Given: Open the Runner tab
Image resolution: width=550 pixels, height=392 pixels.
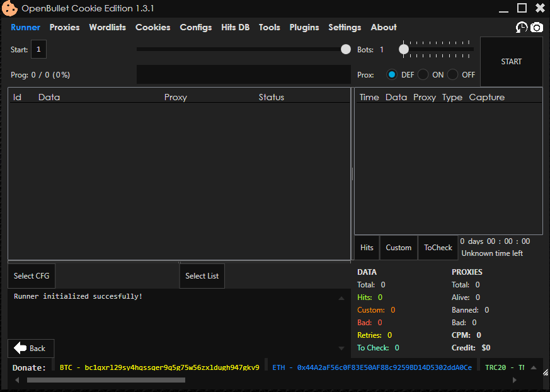Looking at the screenshot, I should (x=25, y=27).
